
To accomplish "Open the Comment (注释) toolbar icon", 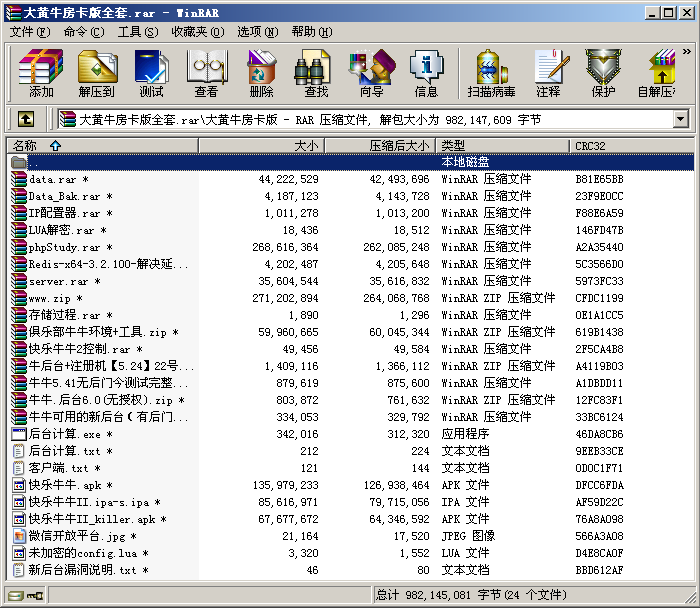I will click(x=548, y=74).
